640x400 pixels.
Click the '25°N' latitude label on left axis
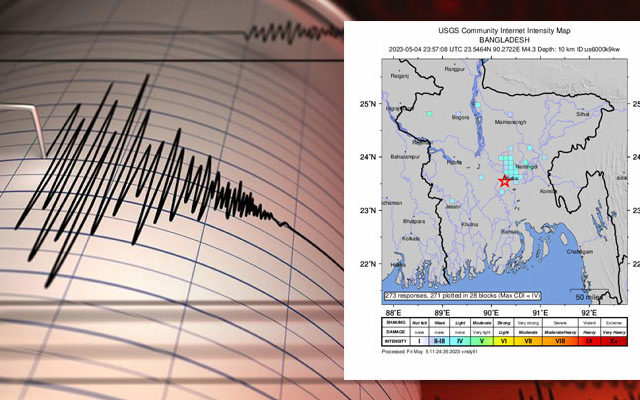pos(368,104)
